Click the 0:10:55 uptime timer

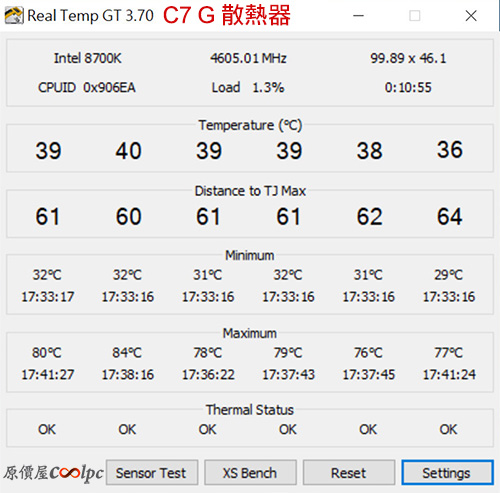click(x=408, y=88)
